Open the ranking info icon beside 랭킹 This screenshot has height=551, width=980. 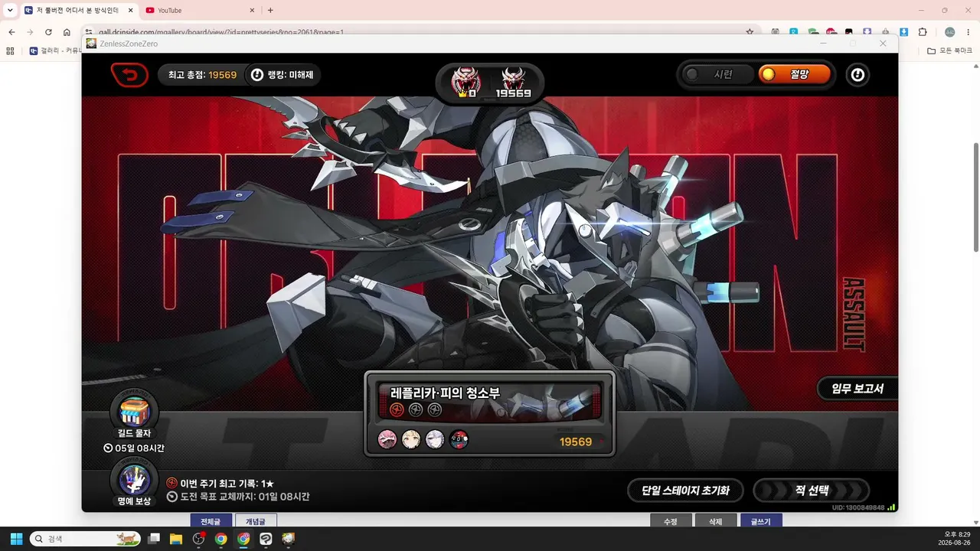click(257, 75)
